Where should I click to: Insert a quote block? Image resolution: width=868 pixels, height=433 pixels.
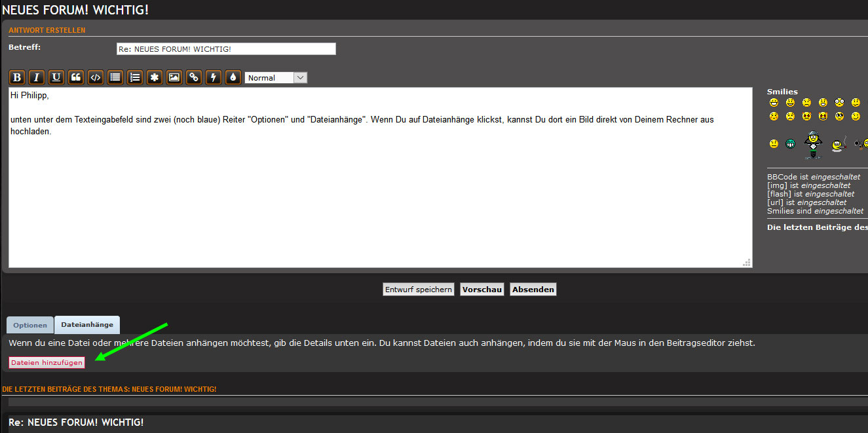(x=76, y=77)
